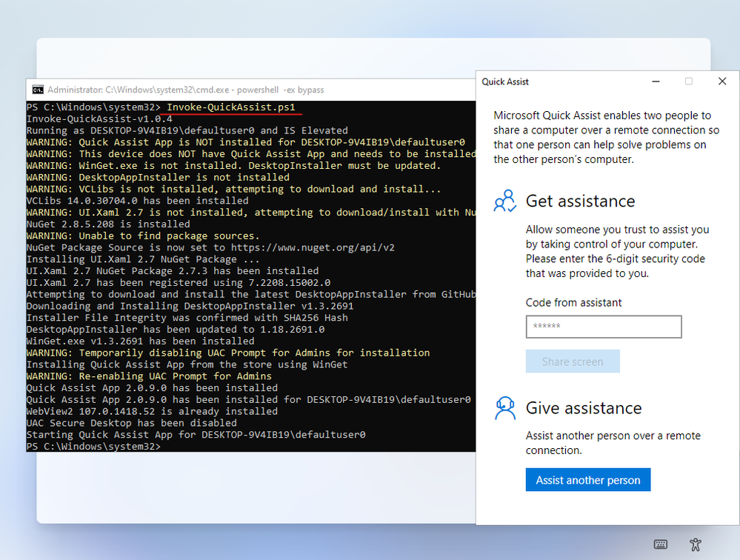Click 'DesktopAppInstaller is not installed' warning
Image resolution: width=740 pixels, height=560 pixels.
158,177
